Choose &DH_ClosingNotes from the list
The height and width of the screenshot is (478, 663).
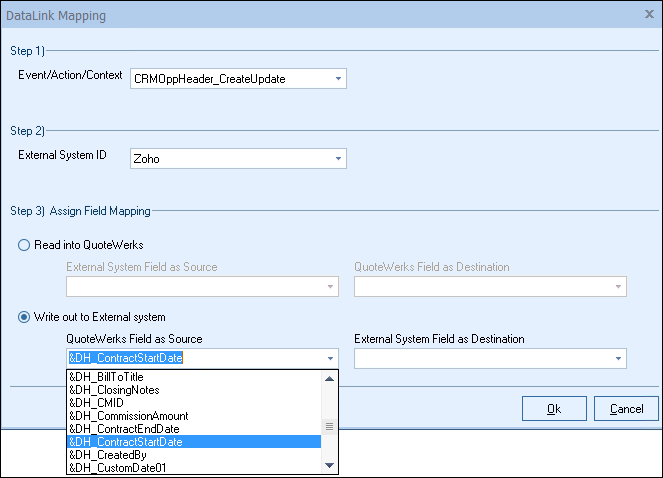193,390
